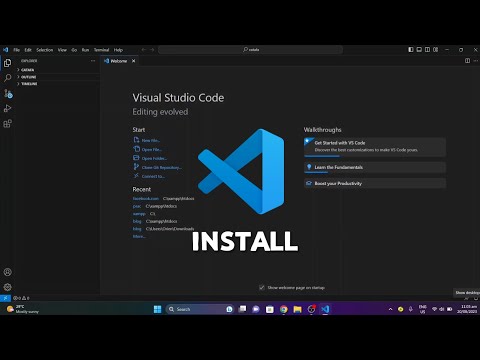Open the Explorer view in activity bar
Image resolution: width=480 pixels, height=360 pixels.
7,63
